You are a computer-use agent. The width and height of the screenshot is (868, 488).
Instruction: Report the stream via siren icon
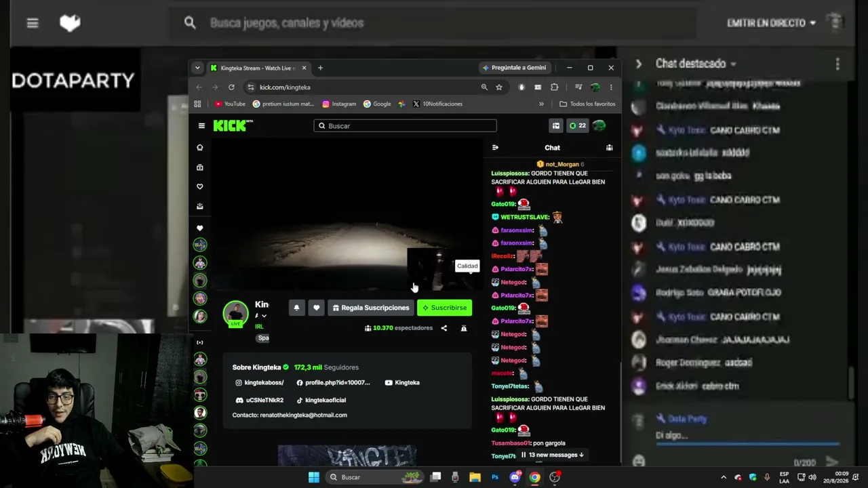464,328
